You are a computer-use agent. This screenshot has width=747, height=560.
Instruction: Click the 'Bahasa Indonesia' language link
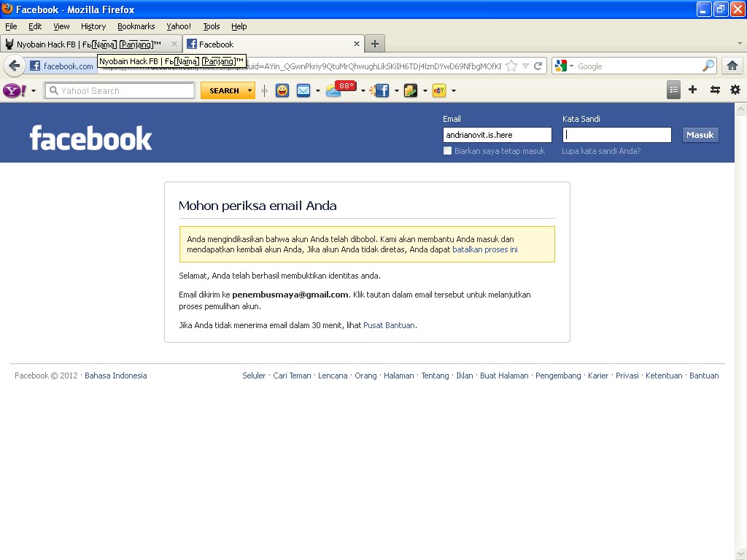click(x=116, y=376)
